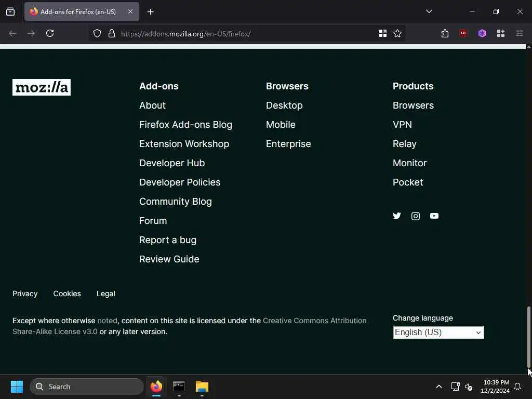Open the Forum link
The width and height of the screenshot is (532, 399).
tap(153, 221)
